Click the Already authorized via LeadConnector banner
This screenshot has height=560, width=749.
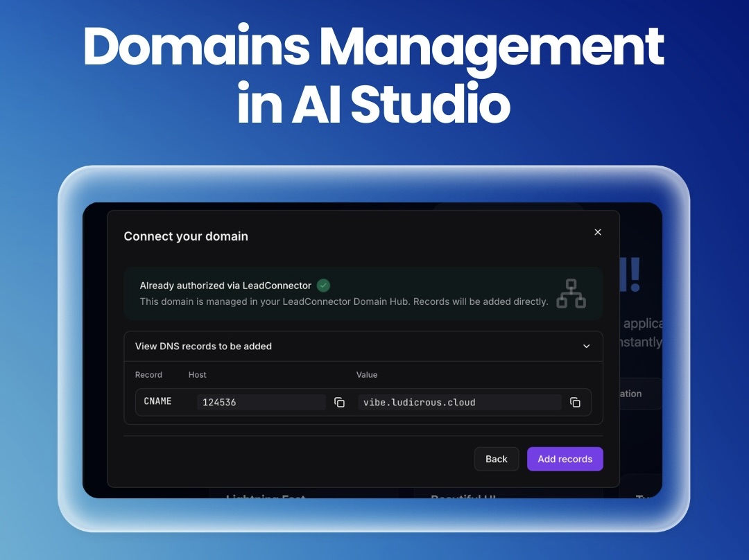coord(364,293)
